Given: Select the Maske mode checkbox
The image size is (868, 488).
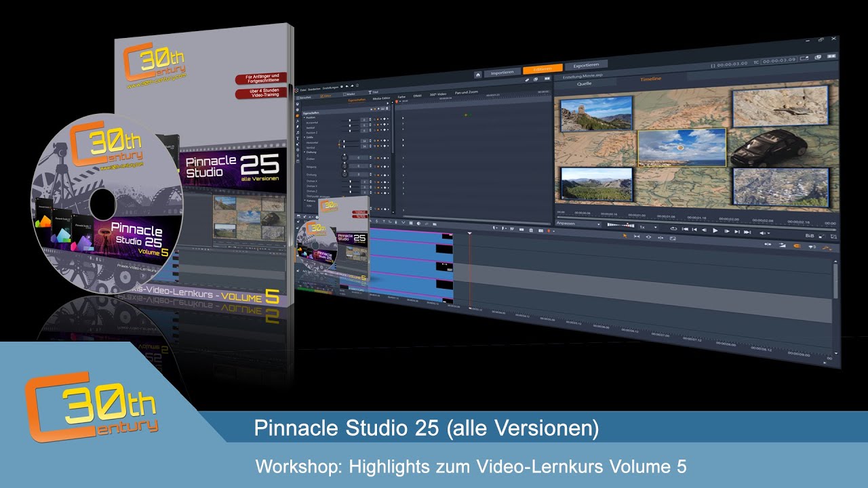Looking at the screenshot, I should click(349, 94).
